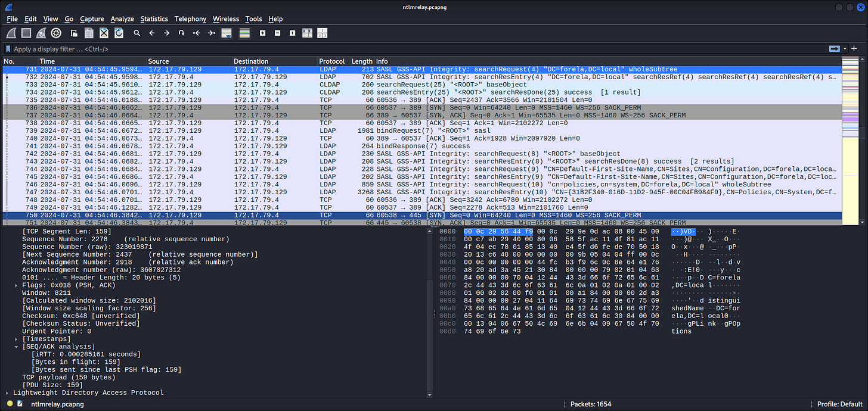The image size is (868, 411).
Task: Click the Protocol column header
Action: (x=331, y=61)
